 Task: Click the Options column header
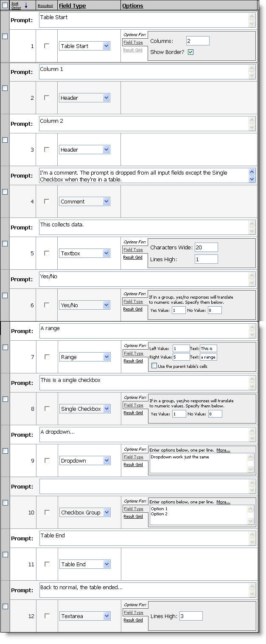click(132, 6)
